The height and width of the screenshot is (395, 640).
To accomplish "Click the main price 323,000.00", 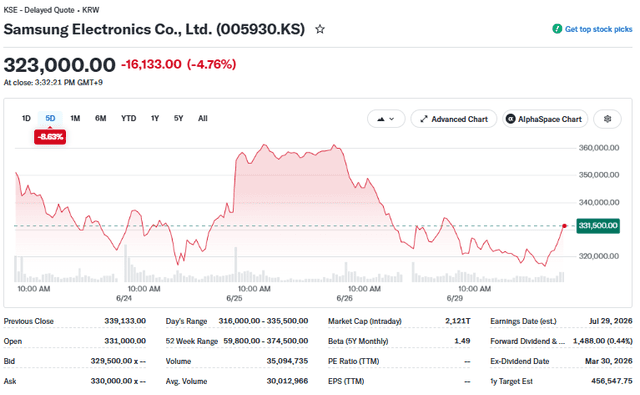I will (60, 65).
